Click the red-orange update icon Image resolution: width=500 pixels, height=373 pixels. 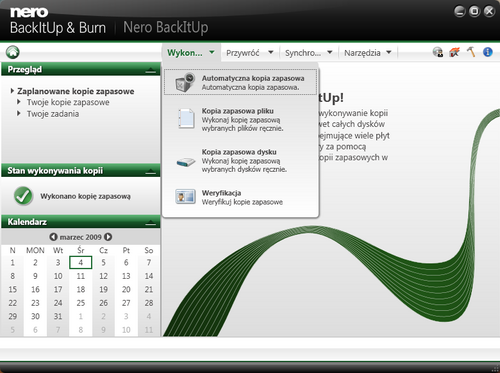point(454,52)
